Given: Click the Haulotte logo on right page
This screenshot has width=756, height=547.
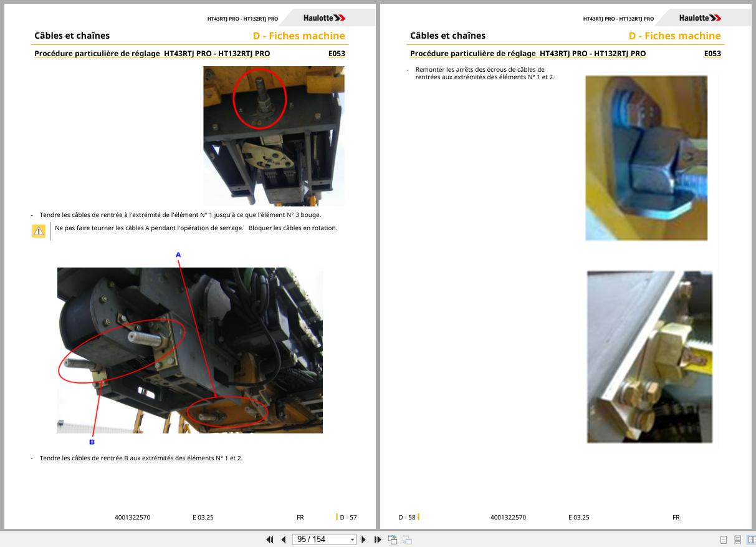Looking at the screenshot, I should click(x=700, y=18).
